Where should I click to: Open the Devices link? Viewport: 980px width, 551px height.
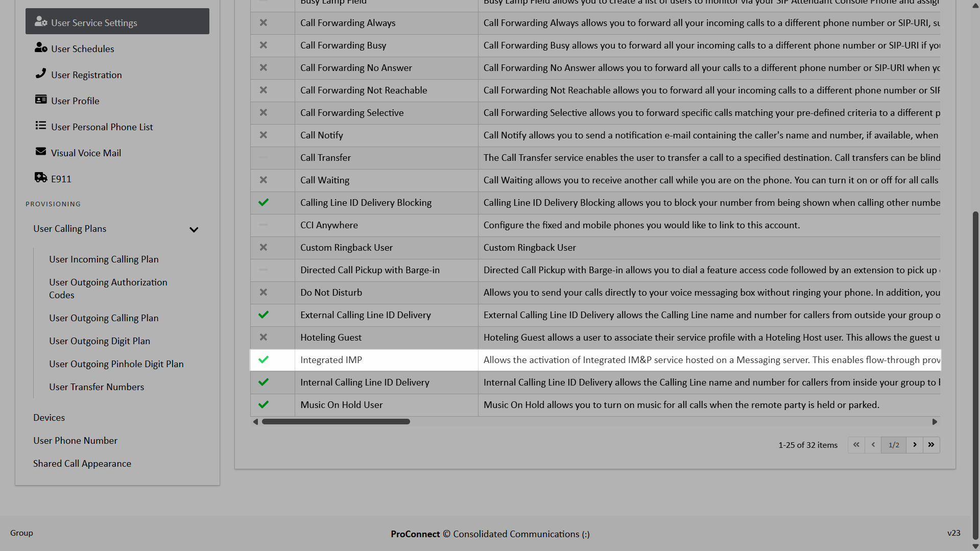pos(49,418)
